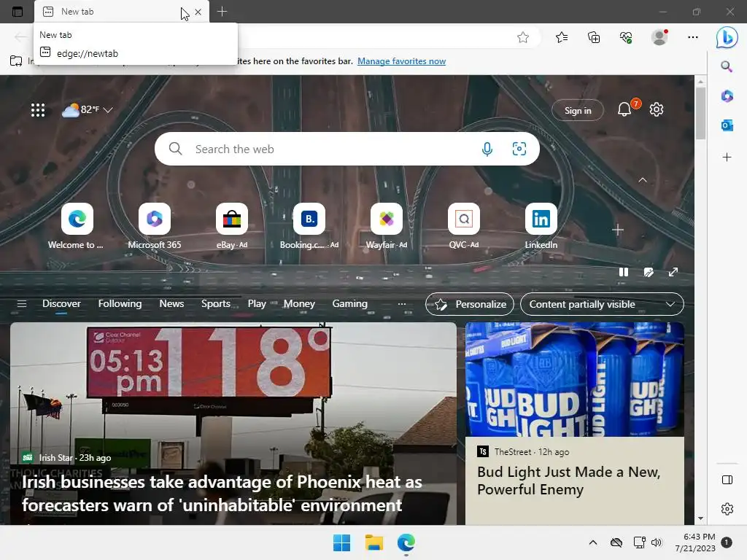Switch to the Play tab
The width and height of the screenshot is (747, 560).
click(257, 304)
